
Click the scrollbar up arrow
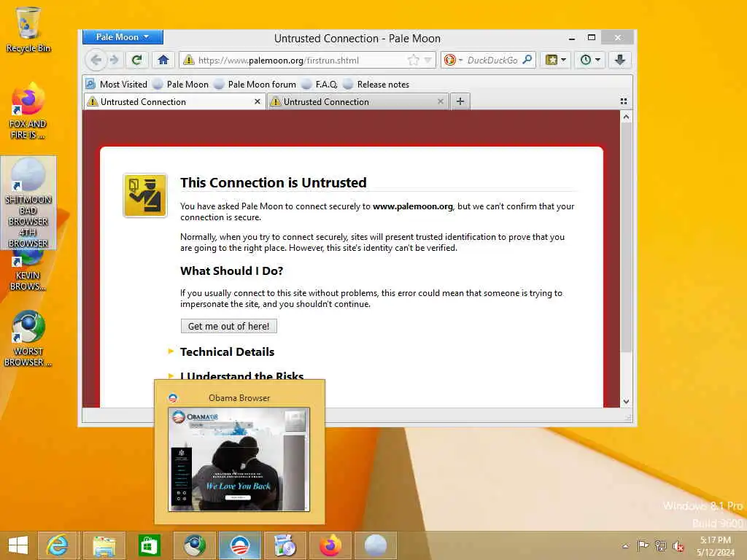click(627, 117)
